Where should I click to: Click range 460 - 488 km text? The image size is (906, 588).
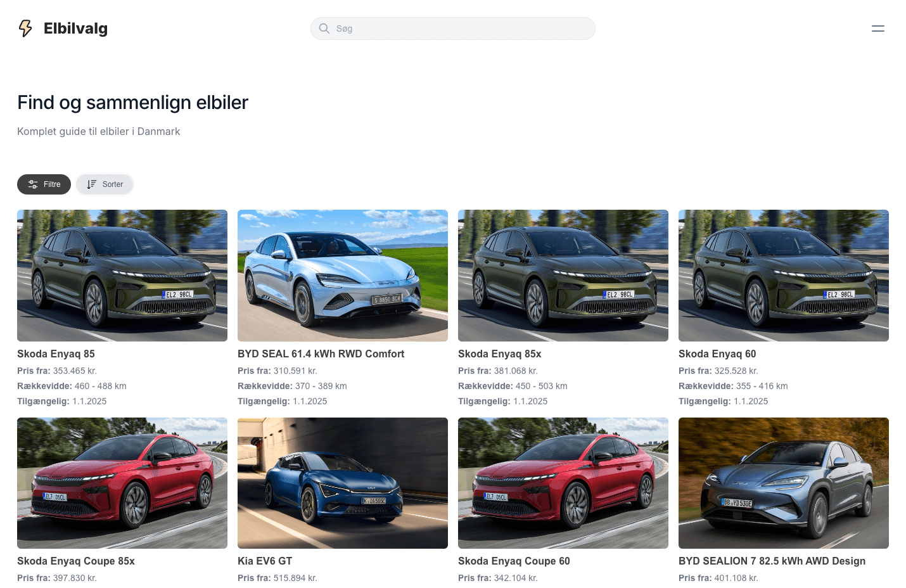101,386
